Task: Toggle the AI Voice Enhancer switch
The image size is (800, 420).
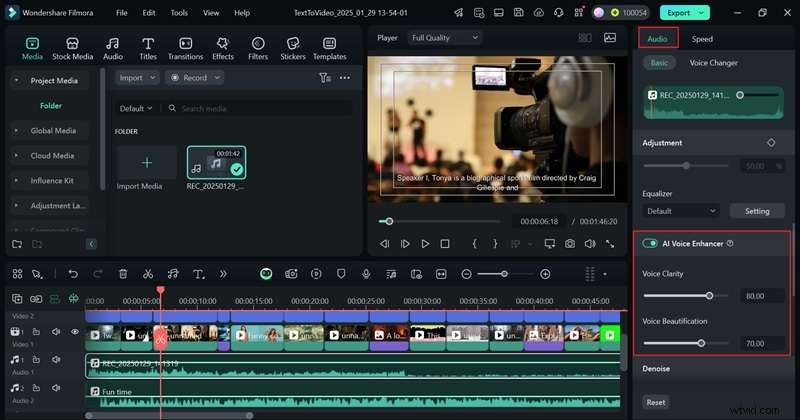Action: 650,243
